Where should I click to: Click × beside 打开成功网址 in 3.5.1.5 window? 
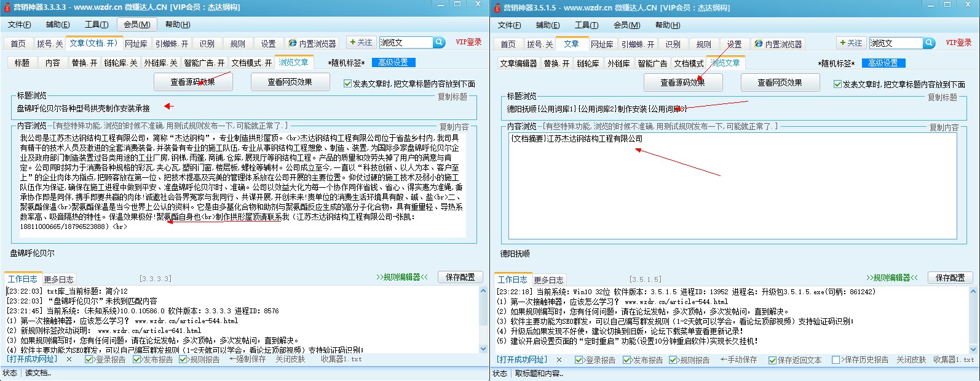(x=559, y=359)
